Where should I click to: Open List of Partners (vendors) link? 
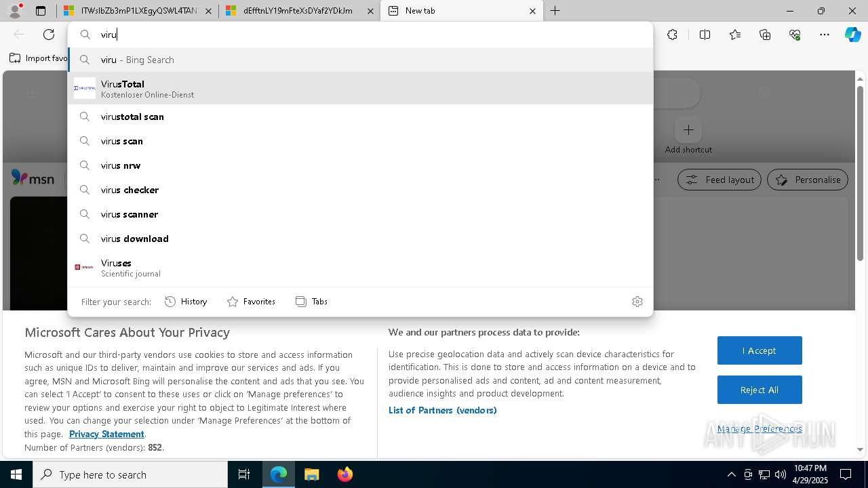pyautogui.click(x=442, y=410)
